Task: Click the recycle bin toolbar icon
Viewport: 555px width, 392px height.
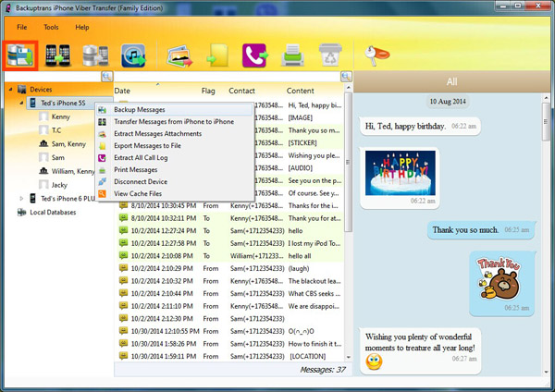Action: pyautogui.click(x=330, y=55)
